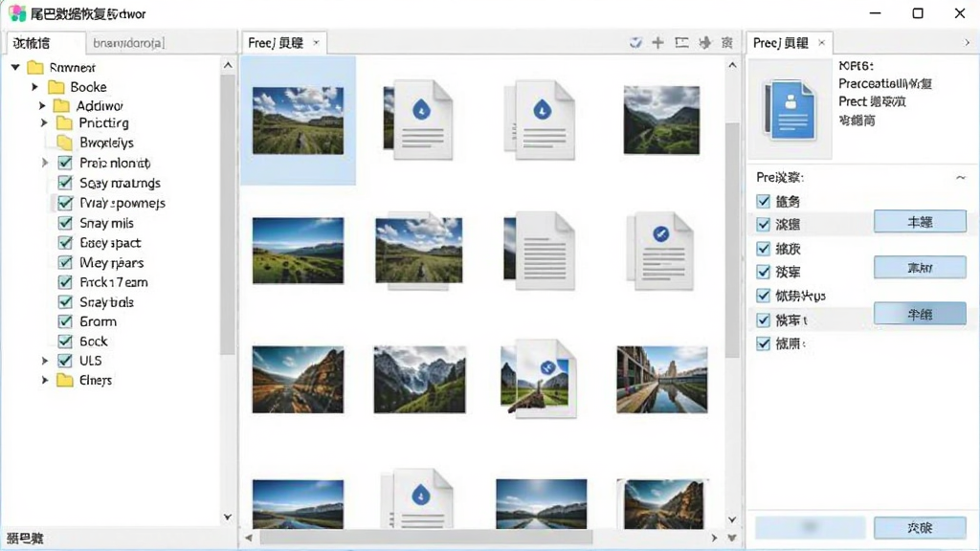Toggle the Eock checkbox

[x=65, y=342]
